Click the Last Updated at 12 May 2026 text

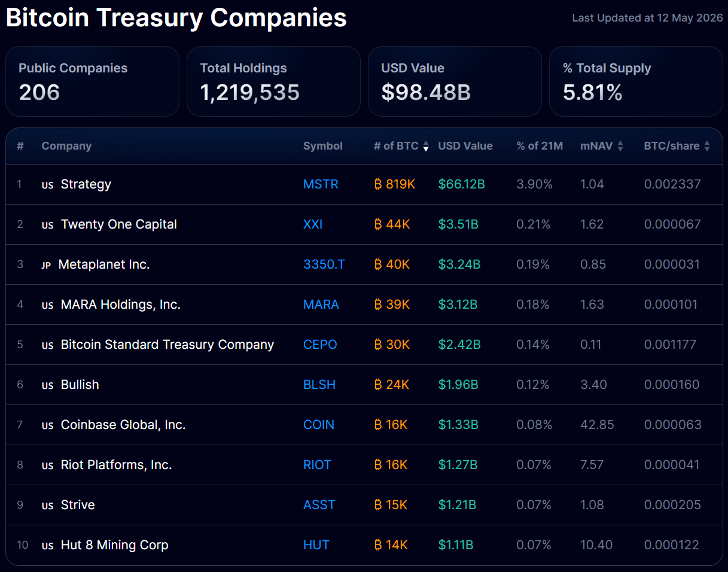click(x=647, y=18)
